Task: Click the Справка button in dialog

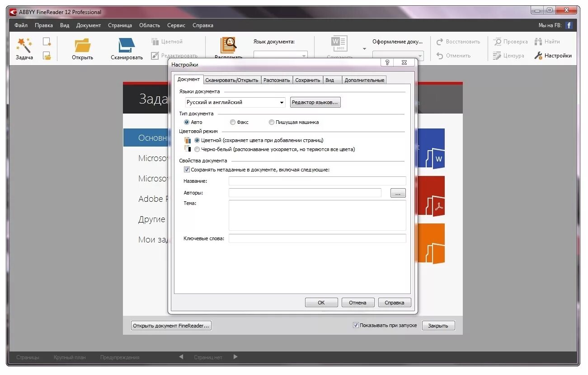Action: 395,303
